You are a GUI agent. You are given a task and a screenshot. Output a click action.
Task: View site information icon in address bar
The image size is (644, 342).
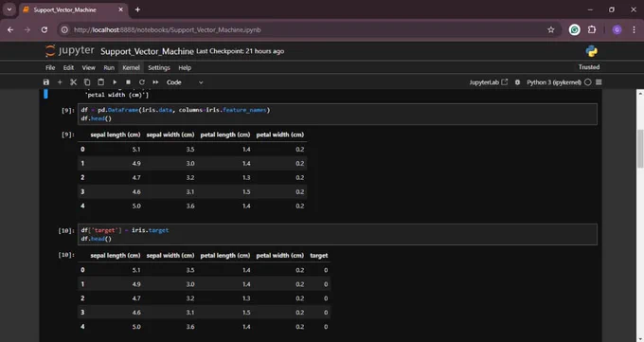(x=64, y=29)
